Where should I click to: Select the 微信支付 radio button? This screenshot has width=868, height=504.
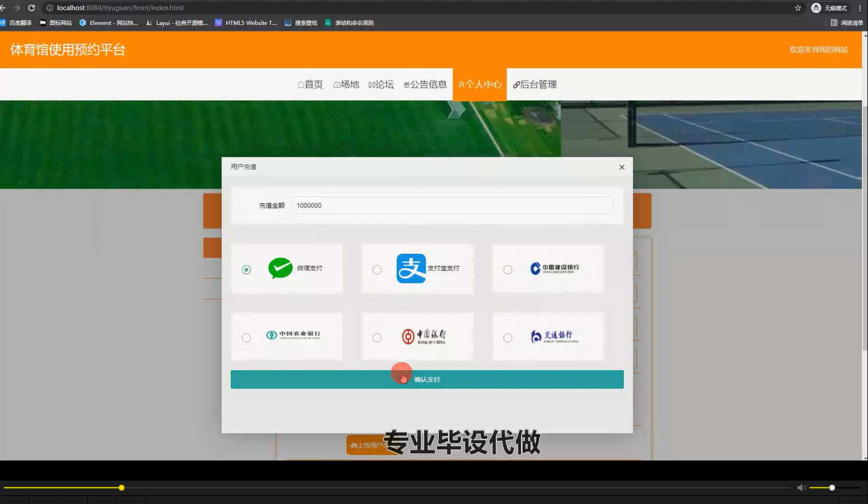246,269
